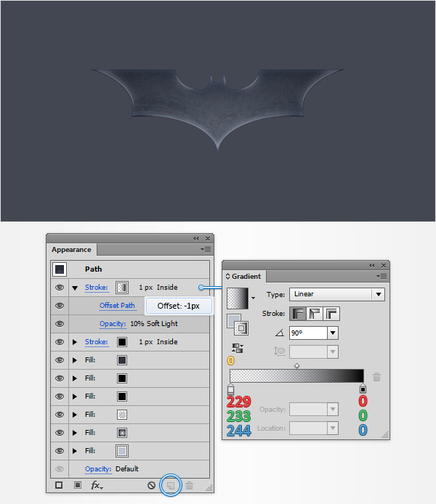
Task: Toggle visibility of the light gray Fill row
Action: 60,451
